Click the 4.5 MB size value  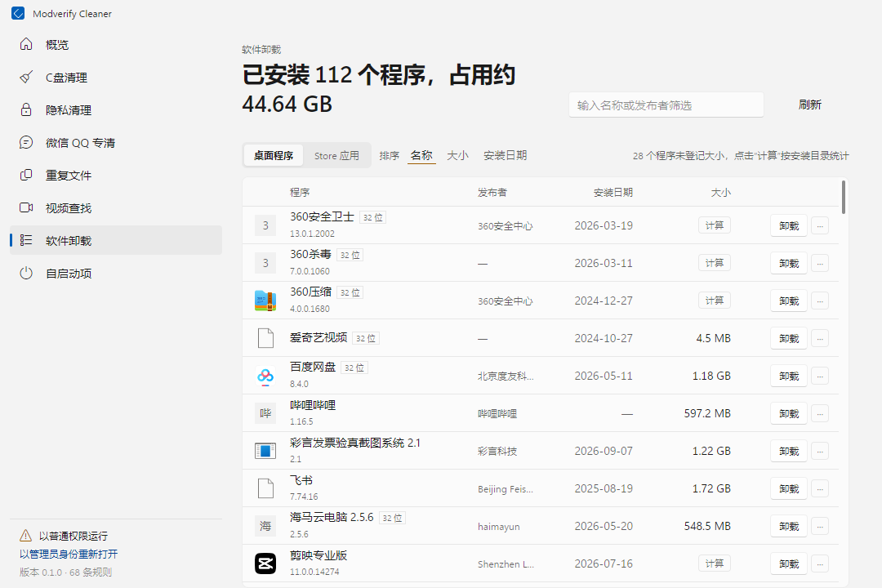pyautogui.click(x=713, y=338)
